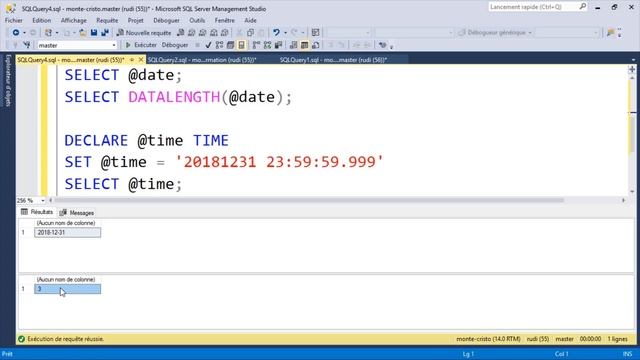
Task: Open the new project icon in toolbar
Action: click(x=48, y=32)
